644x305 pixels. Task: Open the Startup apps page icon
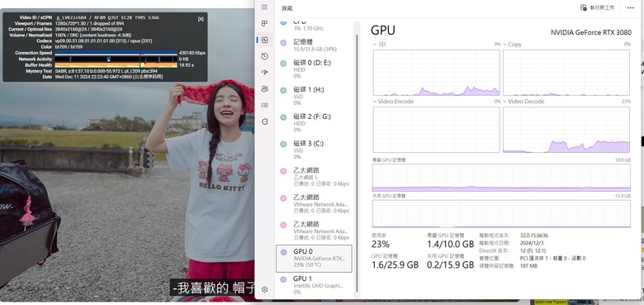pyautogui.click(x=264, y=73)
